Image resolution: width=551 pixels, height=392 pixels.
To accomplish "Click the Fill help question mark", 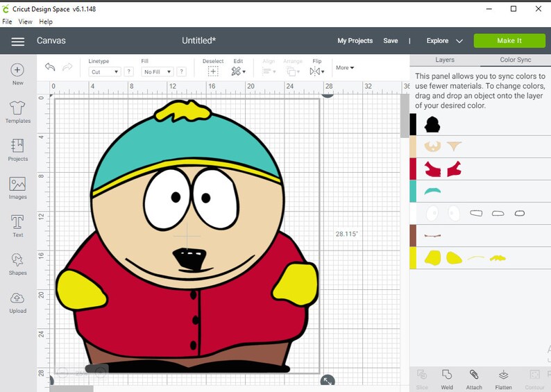I will pyautogui.click(x=181, y=71).
